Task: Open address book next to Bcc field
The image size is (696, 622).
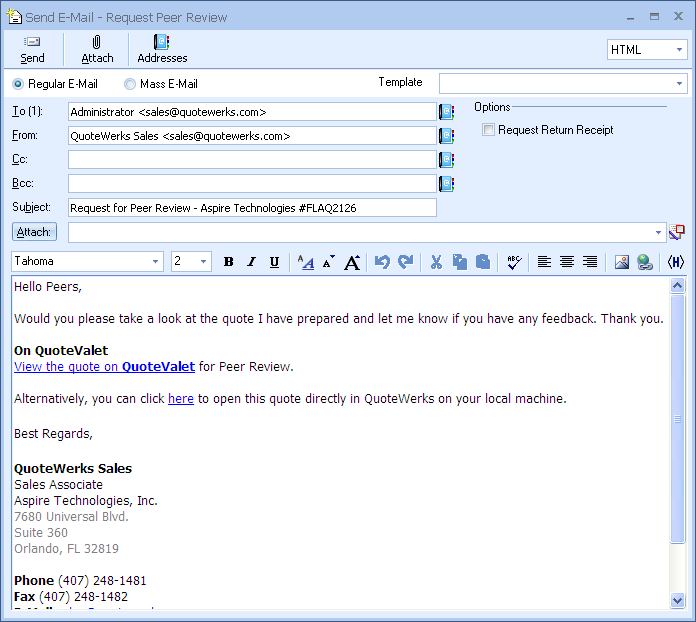Action: (x=447, y=184)
